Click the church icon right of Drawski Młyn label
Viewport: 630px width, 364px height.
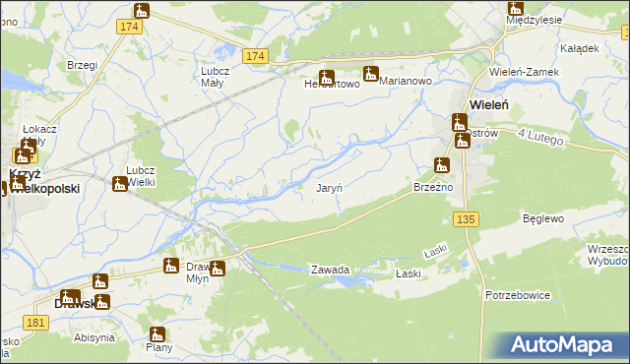[218, 269]
